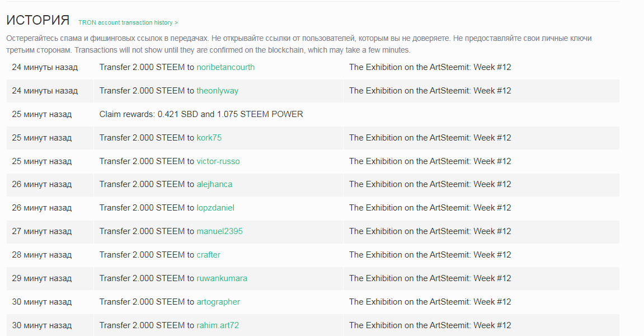
Task: Open manuel2395 user link
Action: tap(220, 231)
